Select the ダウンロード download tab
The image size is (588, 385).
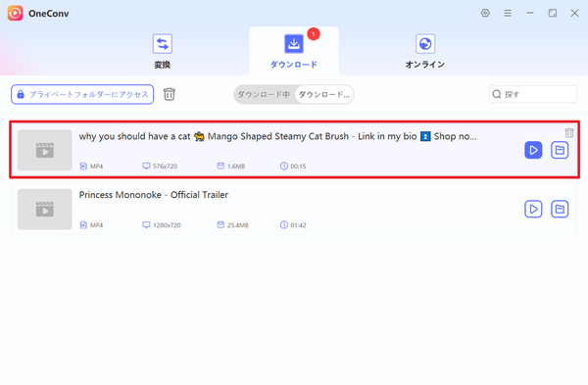click(x=294, y=51)
